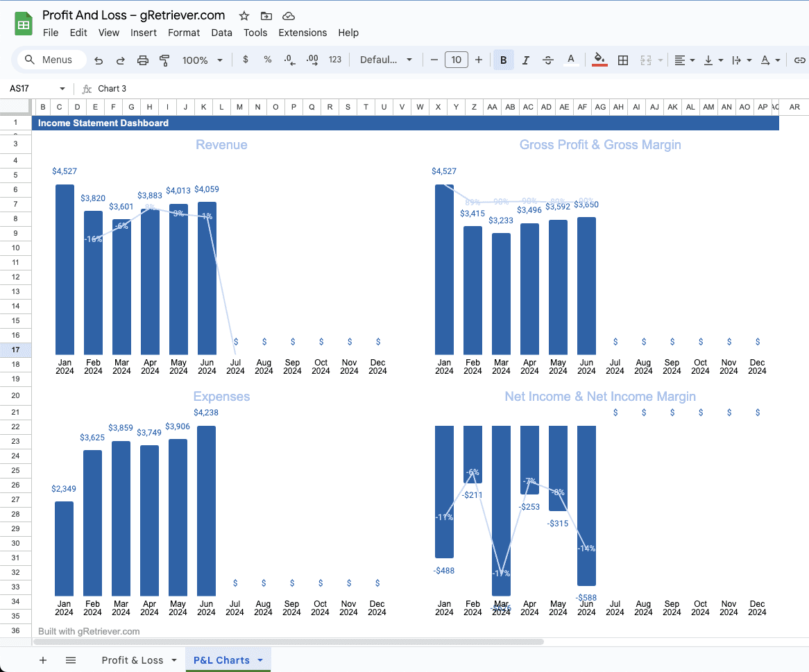This screenshot has width=809, height=672.
Task: Open the 123 more formats menu
Action: point(335,60)
